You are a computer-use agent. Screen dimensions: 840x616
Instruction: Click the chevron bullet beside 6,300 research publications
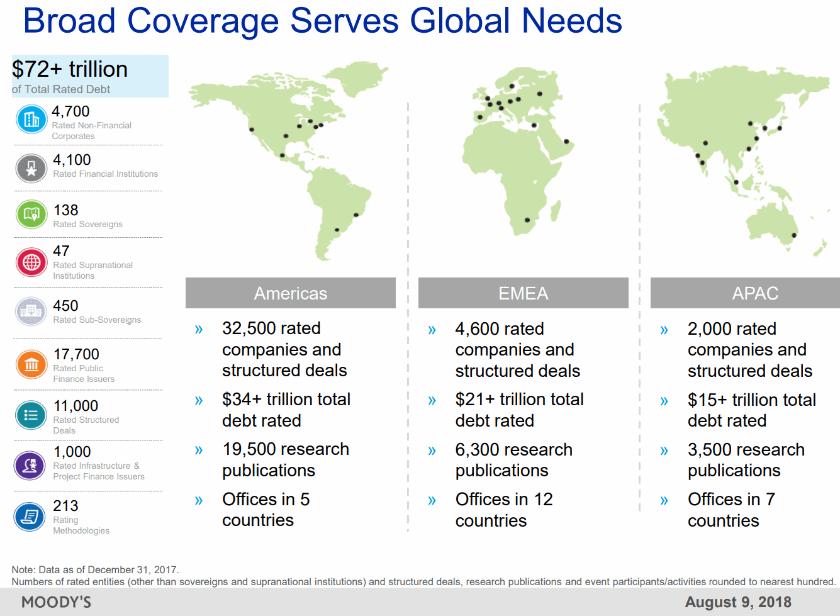click(432, 451)
